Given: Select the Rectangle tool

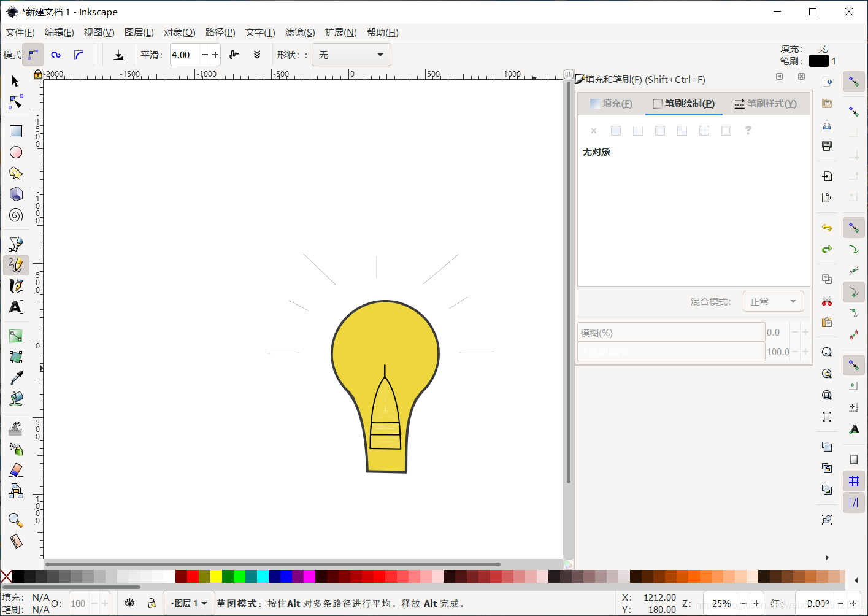Looking at the screenshot, I should click(16, 131).
